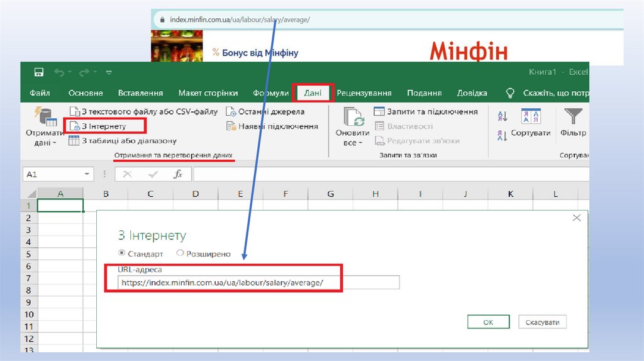Screen dimensions: 644x361
Task: Click the formula bar confirm checkmark icon
Action: 153,175
